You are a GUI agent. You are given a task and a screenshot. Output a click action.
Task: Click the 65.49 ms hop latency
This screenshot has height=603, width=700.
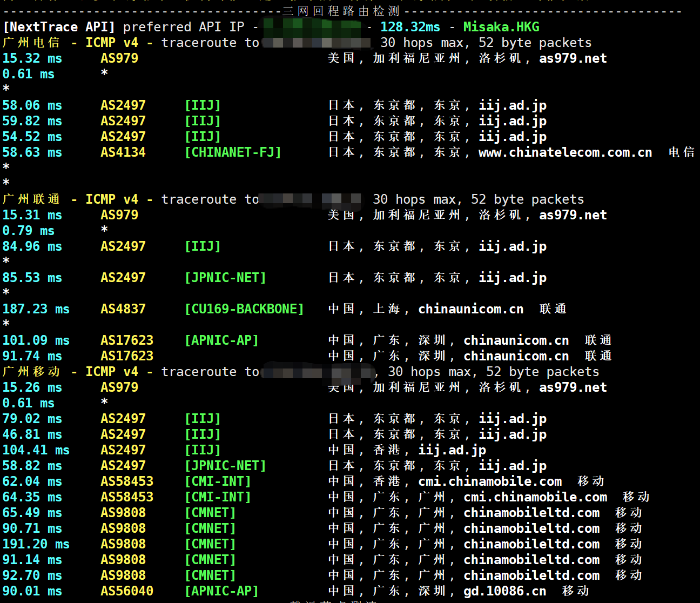[32, 513]
